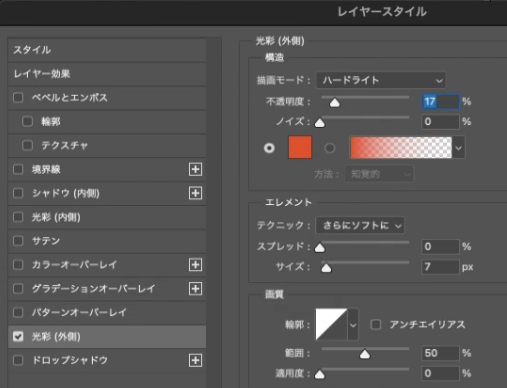
Task: Check the ドロップシャドウ checkbox
Action: click(18, 360)
